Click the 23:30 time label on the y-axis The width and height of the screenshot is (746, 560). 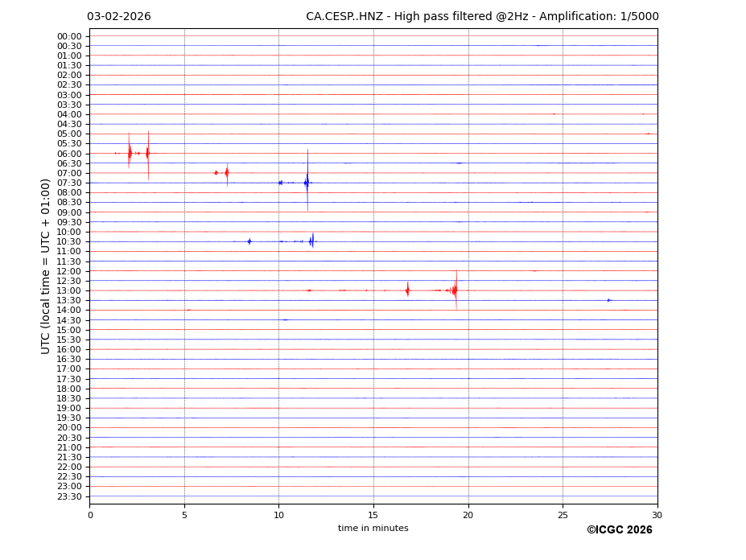[x=69, y=496]
